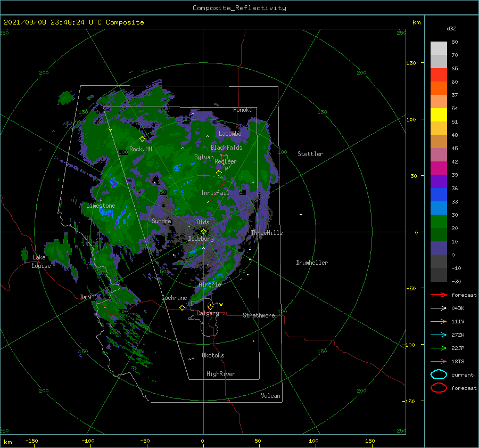Click the red forecast ellipse legend icon

pyautogui.click(x=439, y=388)
